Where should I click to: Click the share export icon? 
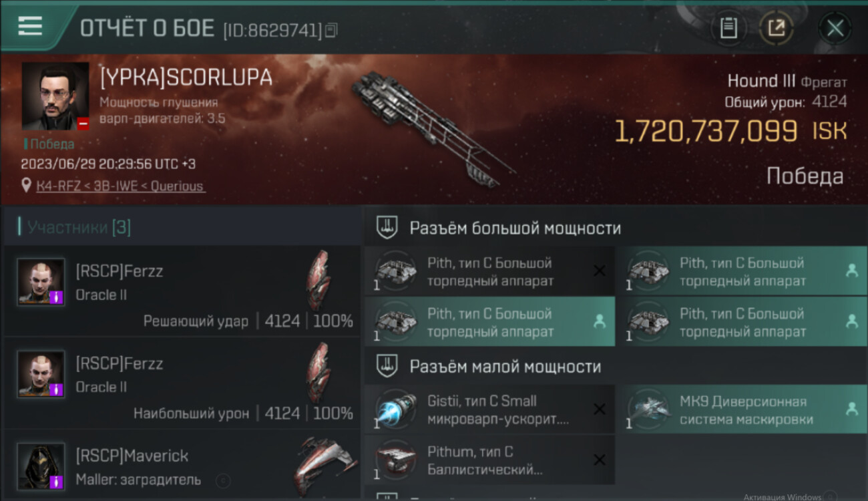[776, 28]
